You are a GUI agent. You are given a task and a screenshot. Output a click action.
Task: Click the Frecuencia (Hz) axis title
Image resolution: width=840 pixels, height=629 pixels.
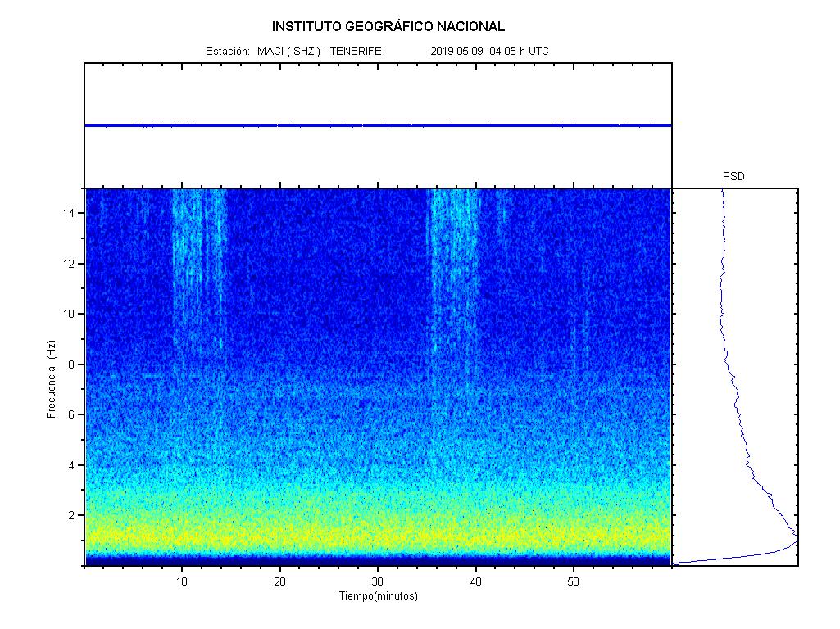pos(52,379)
